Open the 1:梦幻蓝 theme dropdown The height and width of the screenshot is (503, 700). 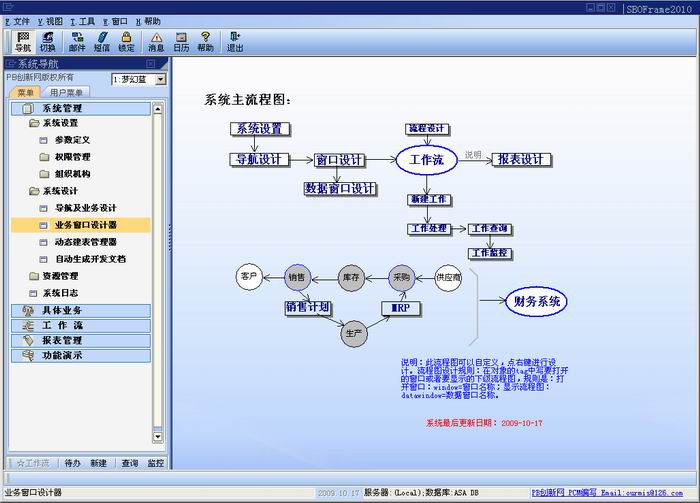click(161, 79)
